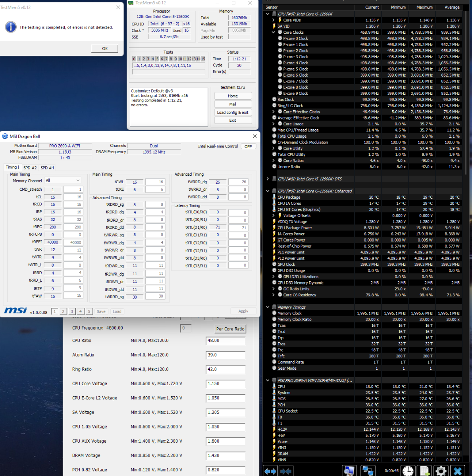Click the collapse-columns arrows icon in HWiNFO toolbar
The height and width of the screenshot is (476, 472).
click(x=286, y=471)
